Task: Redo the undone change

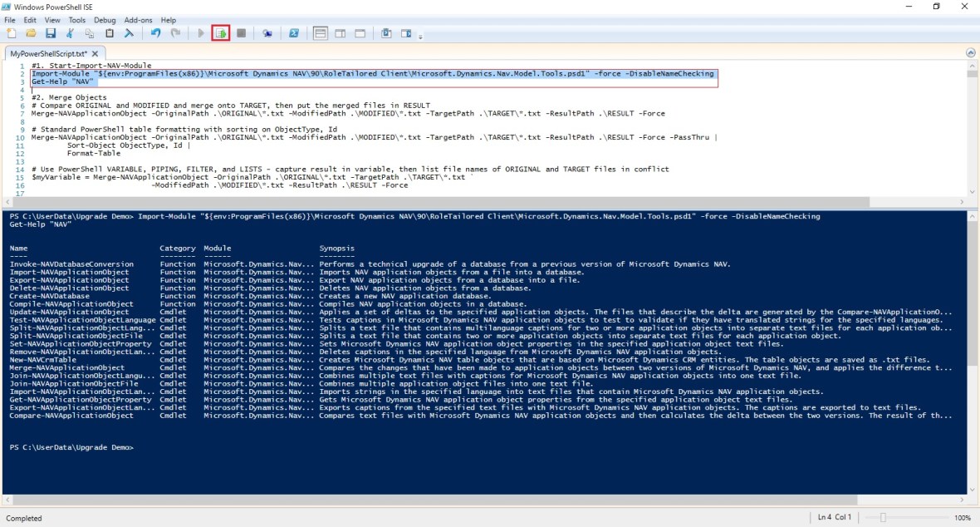Action: (x=176, y=33)
